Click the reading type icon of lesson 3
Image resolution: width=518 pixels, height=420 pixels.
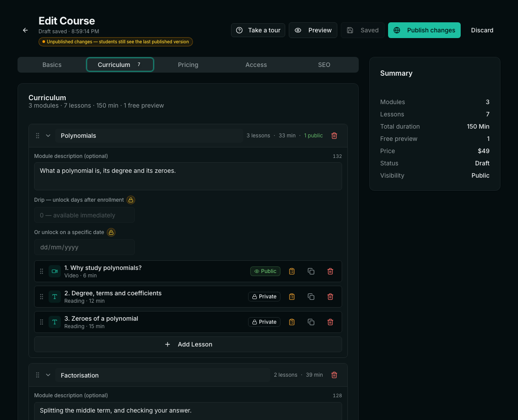pyautogui.click(x=55, y=322)
